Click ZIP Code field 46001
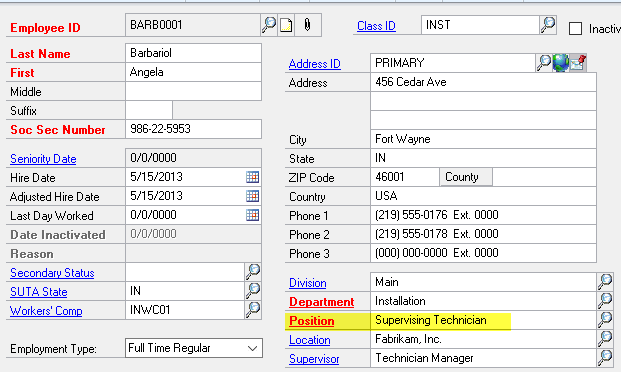 [405, 177]
